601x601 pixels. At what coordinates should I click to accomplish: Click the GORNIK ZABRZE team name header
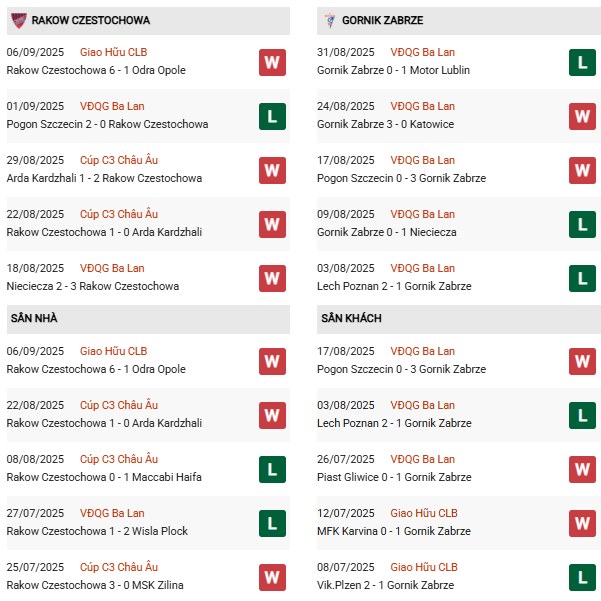pyautogui.click(x=383, y=20)
